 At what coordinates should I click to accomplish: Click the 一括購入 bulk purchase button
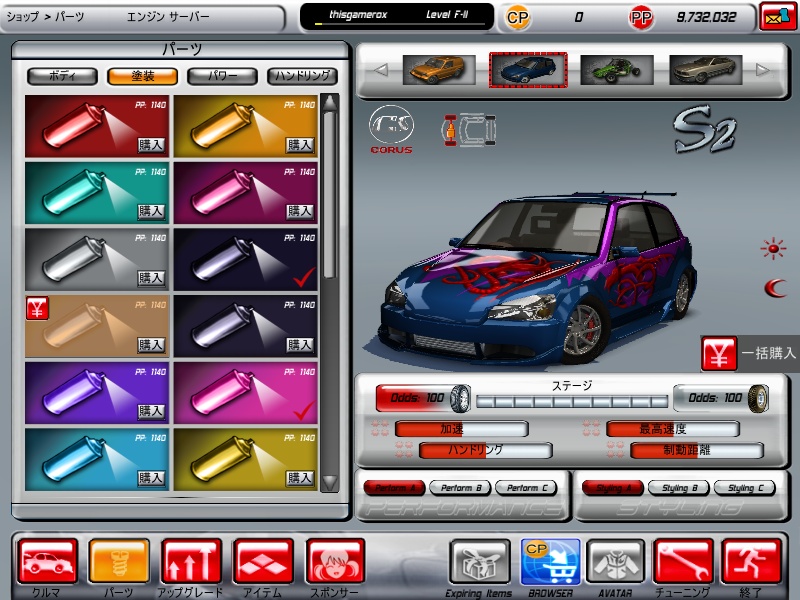click(750, 353)
